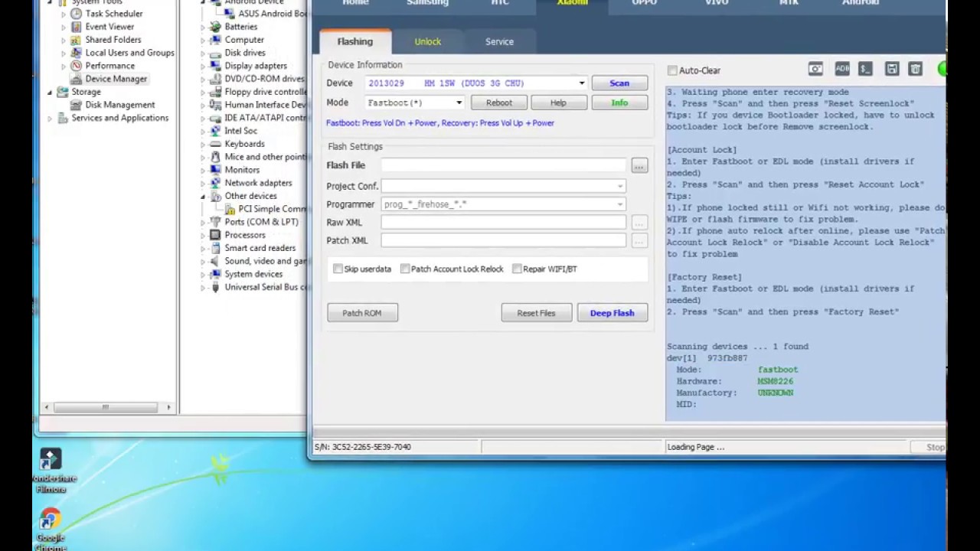
Task: Click the screenshot camera icon in log toolbar
Action: click(x=815, y=69)
